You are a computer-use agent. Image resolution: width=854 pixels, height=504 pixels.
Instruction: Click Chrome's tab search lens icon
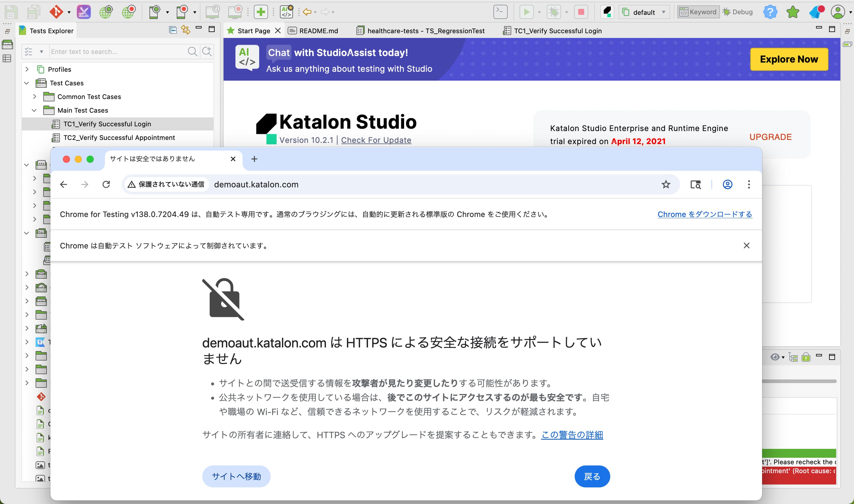[x=695, y=184]
